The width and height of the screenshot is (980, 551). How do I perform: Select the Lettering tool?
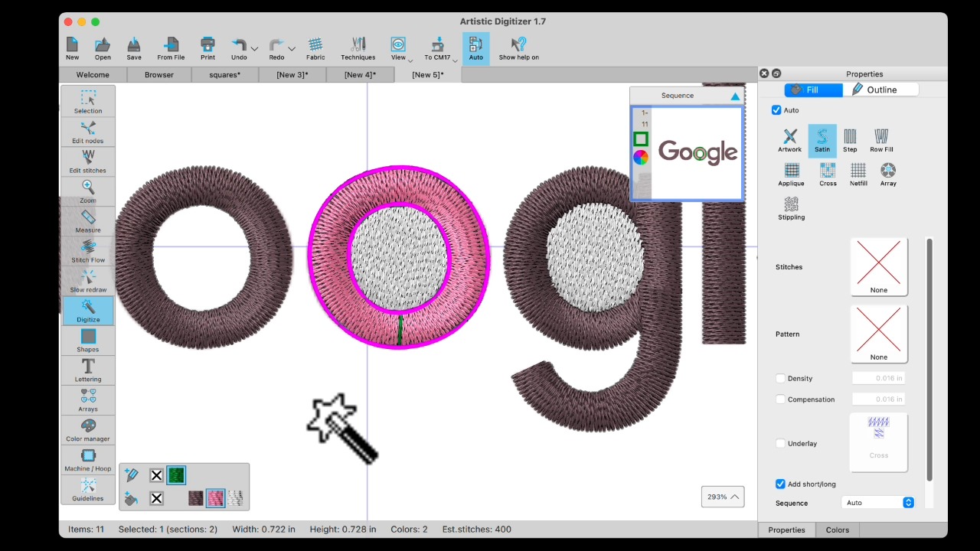pos(88,370)
